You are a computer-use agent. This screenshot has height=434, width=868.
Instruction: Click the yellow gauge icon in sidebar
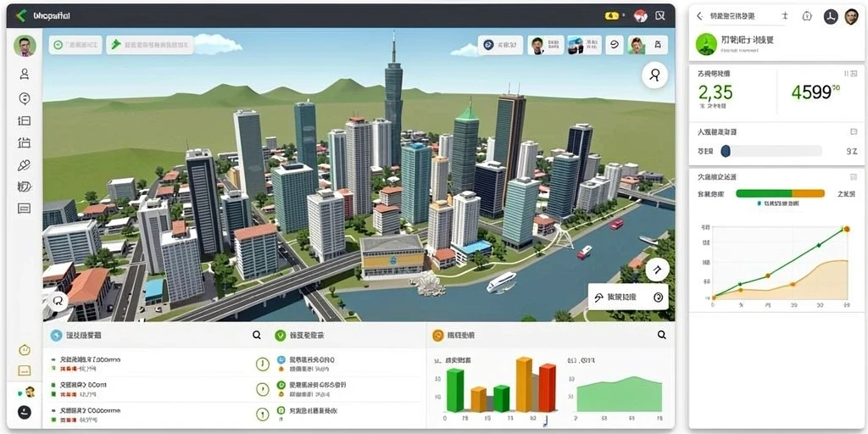(x=25, y=350)
